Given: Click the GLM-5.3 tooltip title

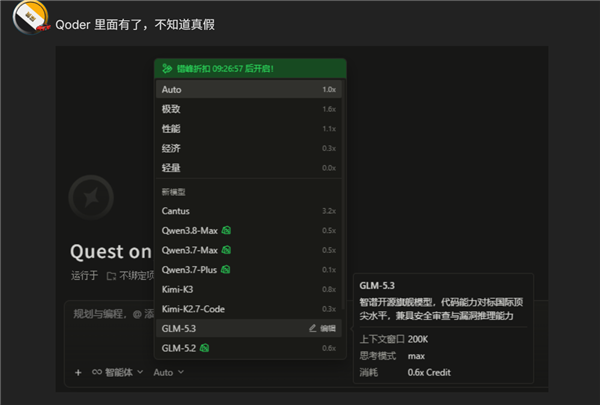Looking at the screenshot, I should pos(377,286).
